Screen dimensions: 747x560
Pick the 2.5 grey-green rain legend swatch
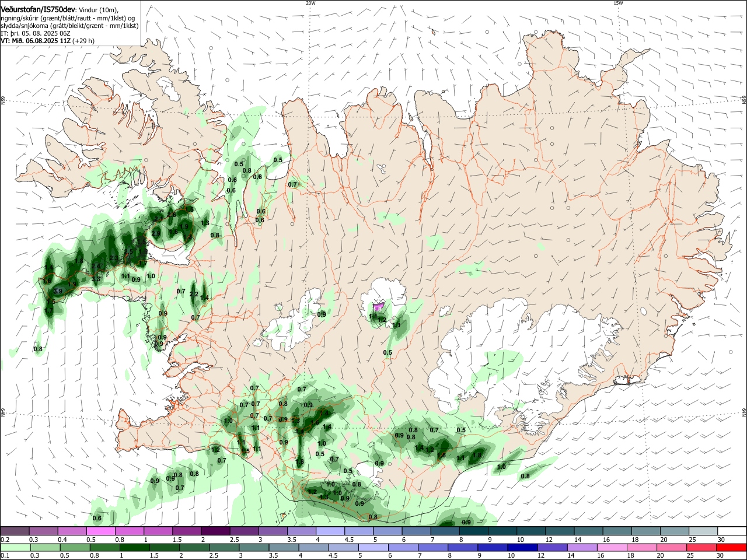[224, 547]
